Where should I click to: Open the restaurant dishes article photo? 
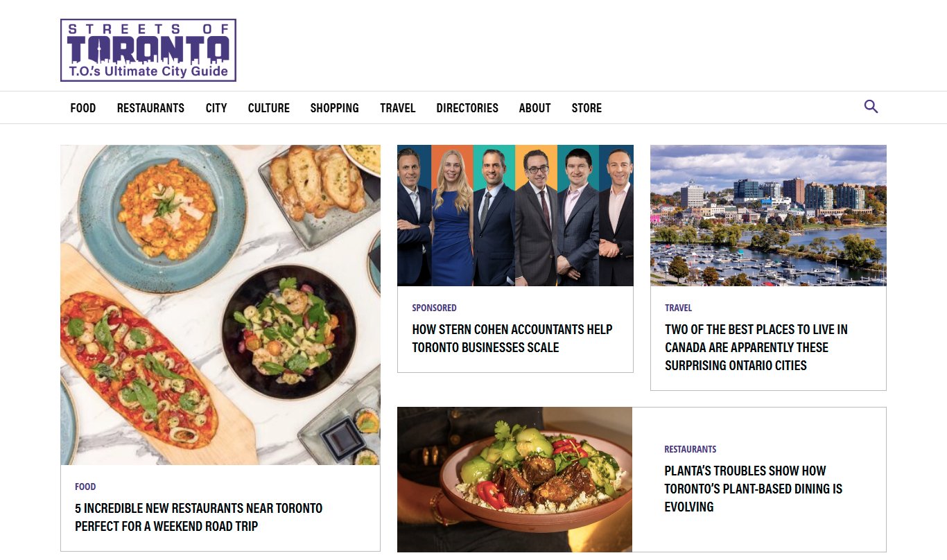coord(220,305)
